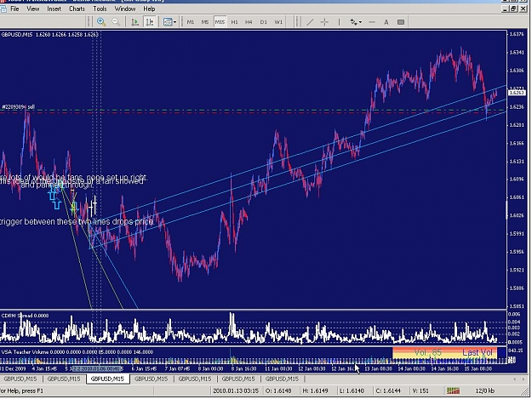Switch to W1 weekly timeframe
532x399 pixels.
tap(278, 22)
